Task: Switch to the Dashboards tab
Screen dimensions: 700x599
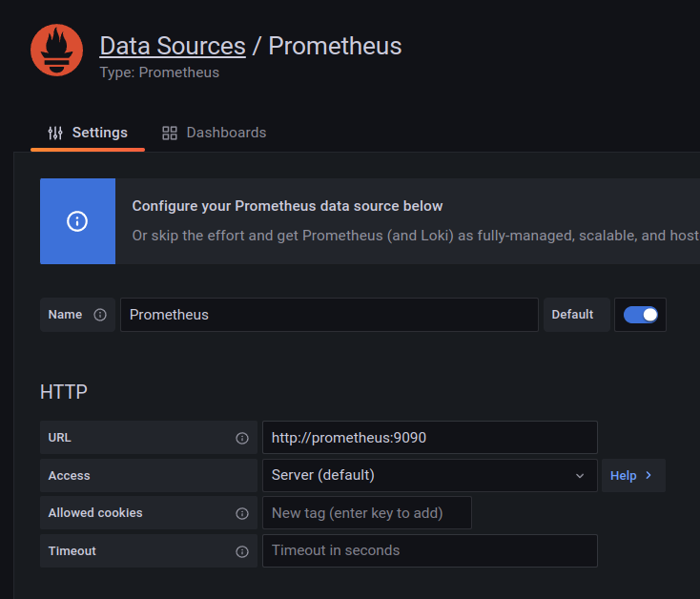Action: tap(214, 133)
